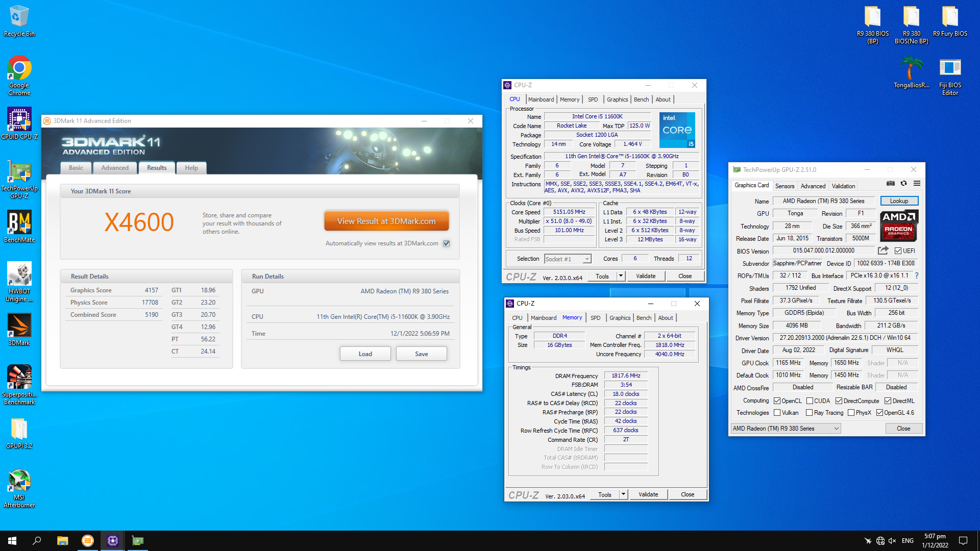
Task: Open Google Chrome desktop icon
Action: (19, 76)
